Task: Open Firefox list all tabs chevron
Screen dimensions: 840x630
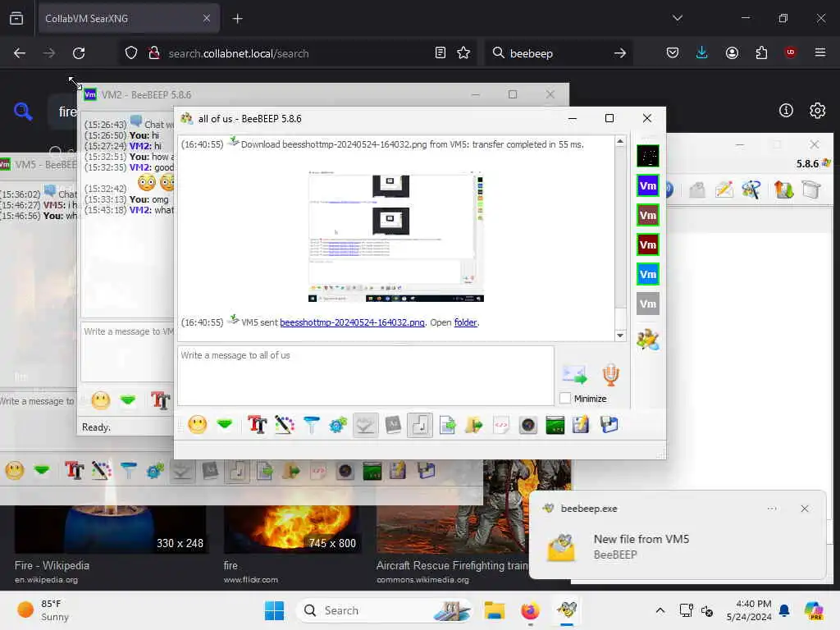Action: coord(677,18)
